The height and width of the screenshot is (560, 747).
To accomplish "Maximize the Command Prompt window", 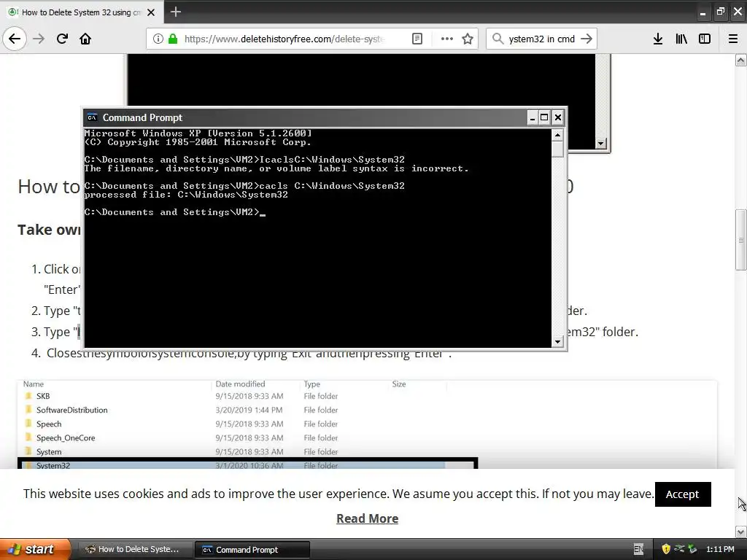I will coord(544,117).
